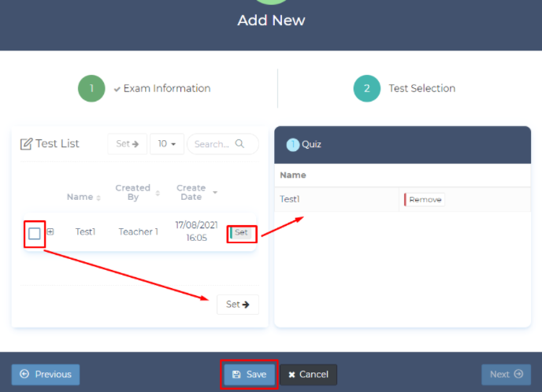542x392 pixels.
Task: Go to Exam Information step
Action: [166, 88]
